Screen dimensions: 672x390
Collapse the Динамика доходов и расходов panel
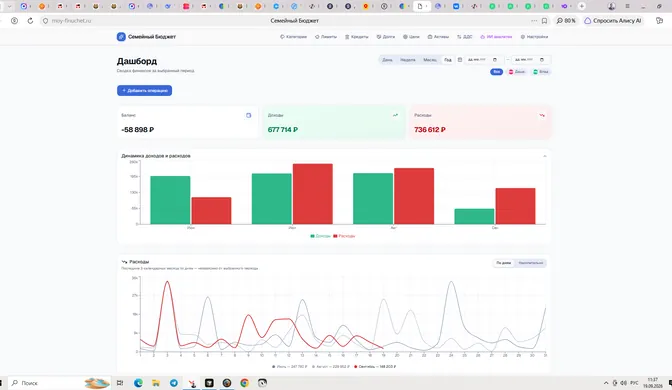point(545,156)
